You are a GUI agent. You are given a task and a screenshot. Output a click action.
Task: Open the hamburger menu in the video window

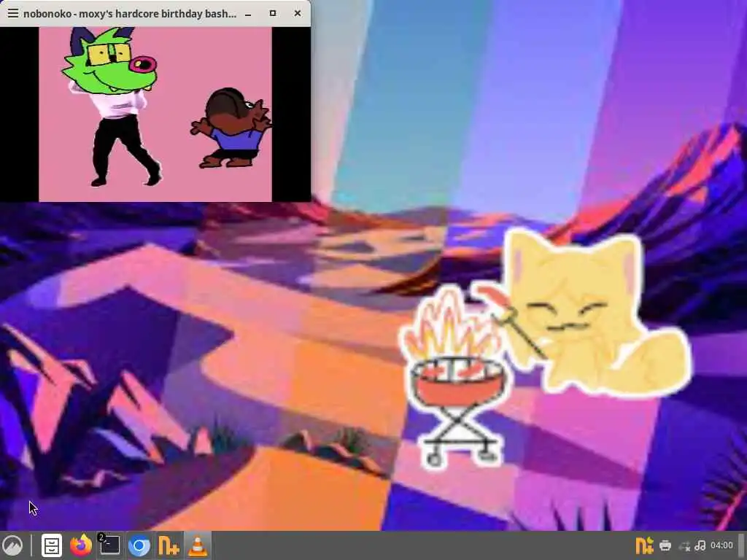[x=13, y=13]
